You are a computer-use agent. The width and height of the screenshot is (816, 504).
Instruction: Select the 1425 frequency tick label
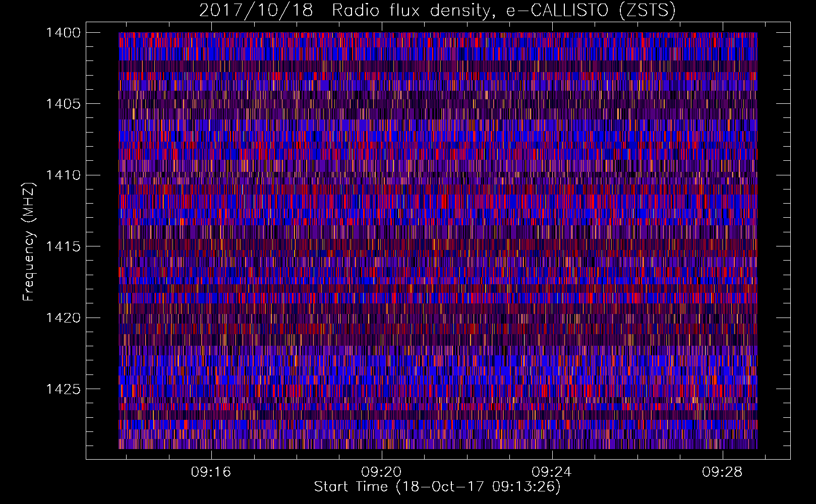[63, 389]
